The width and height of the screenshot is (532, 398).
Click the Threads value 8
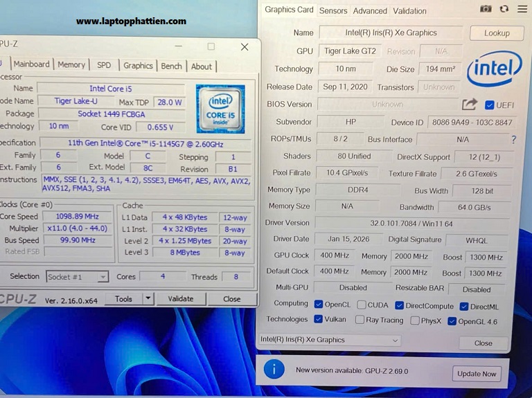click(x=236, y=277)
